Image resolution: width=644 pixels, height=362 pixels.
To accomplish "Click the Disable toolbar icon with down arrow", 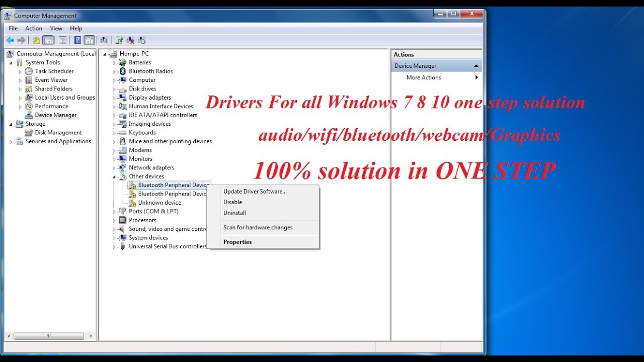I will [141, 40].
